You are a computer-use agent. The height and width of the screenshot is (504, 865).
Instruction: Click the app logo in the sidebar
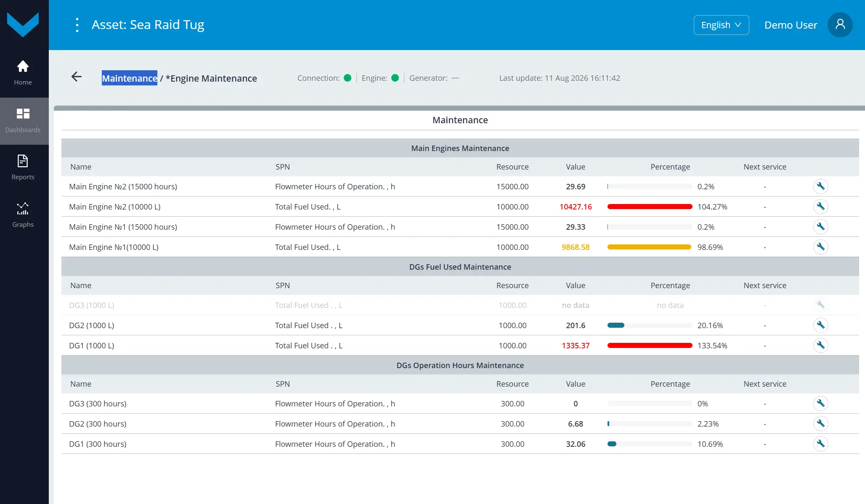(23, 24)
